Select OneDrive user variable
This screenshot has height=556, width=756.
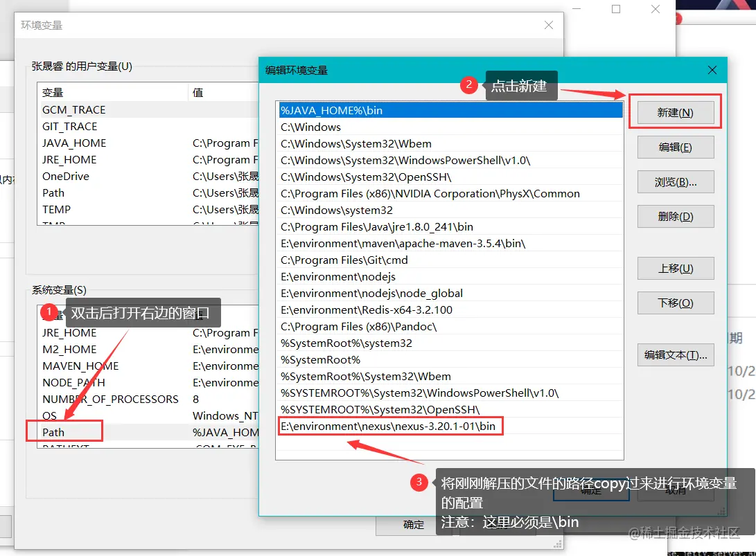(148, 177)
